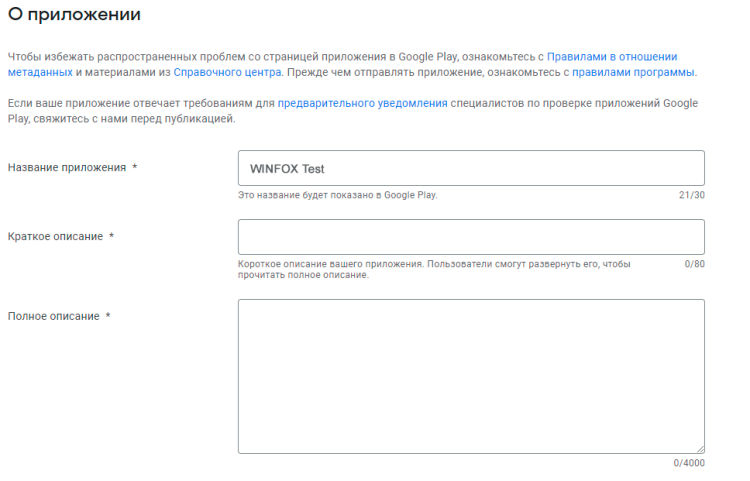
Task: Click the 'Краткое описание' field label
Action: tap(55, 237)
